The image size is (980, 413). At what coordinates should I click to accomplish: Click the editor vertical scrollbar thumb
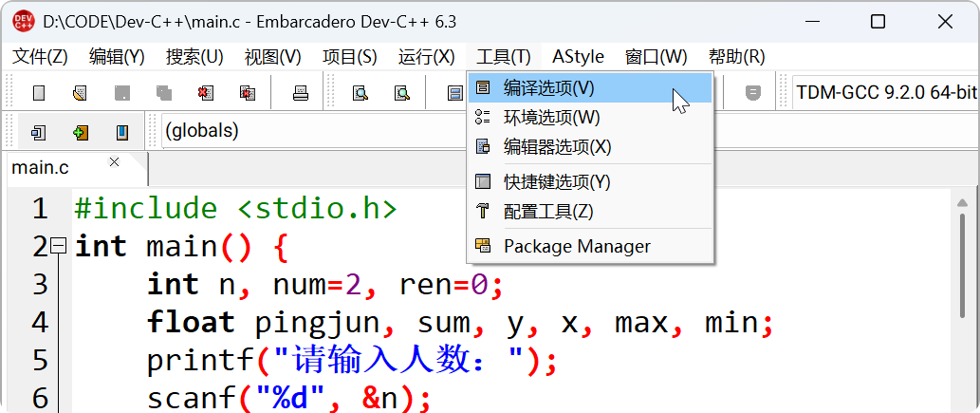tap(963, 265)
